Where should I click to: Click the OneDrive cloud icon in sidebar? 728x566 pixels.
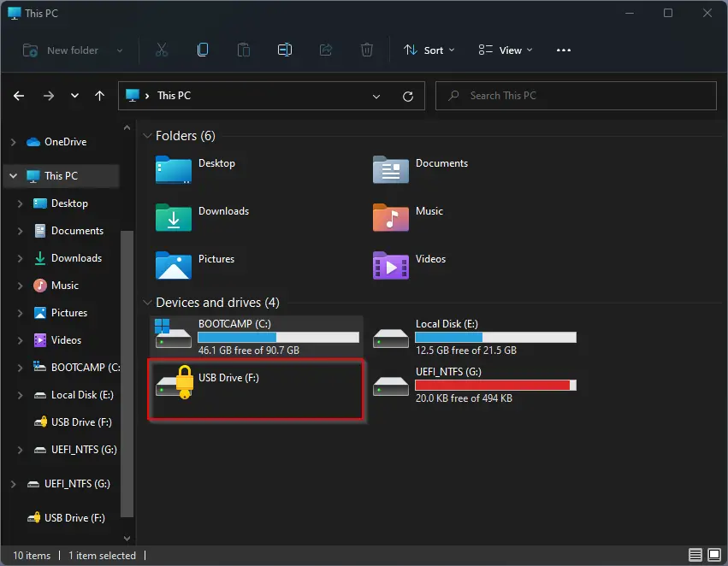point(33,142)
